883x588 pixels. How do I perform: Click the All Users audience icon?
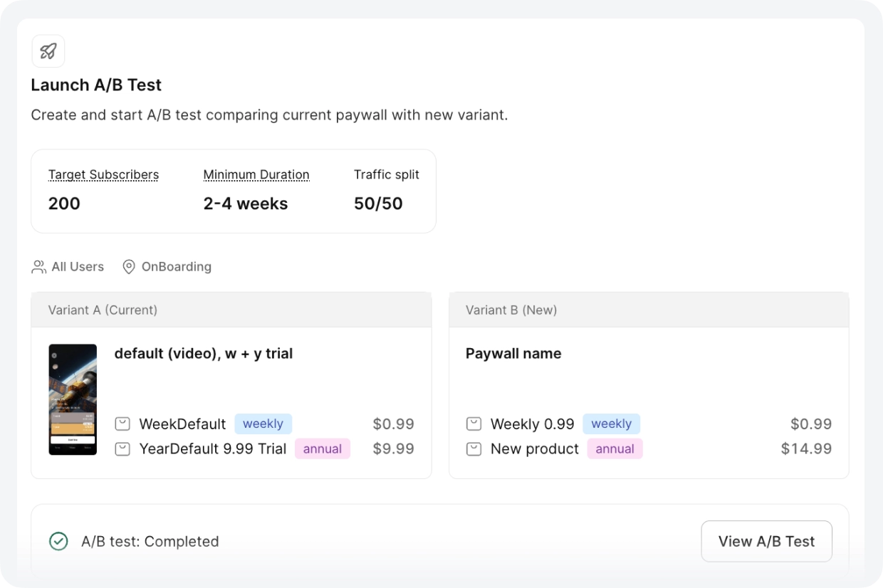coord(38,266)
